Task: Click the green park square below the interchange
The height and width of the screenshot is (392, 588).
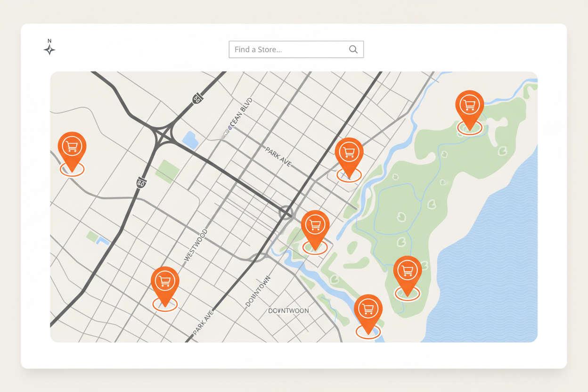Action: click(x=167, y=171)
